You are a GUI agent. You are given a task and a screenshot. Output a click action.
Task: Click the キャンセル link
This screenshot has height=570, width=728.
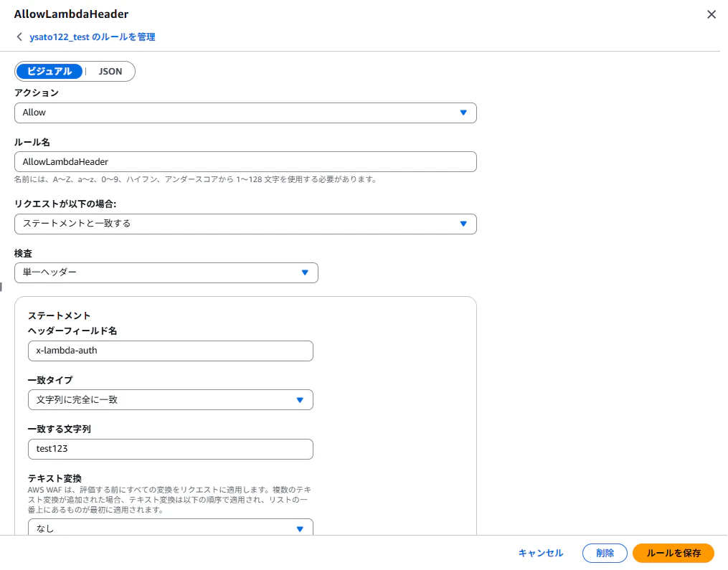pyautogui.click(x=540, y=553)
